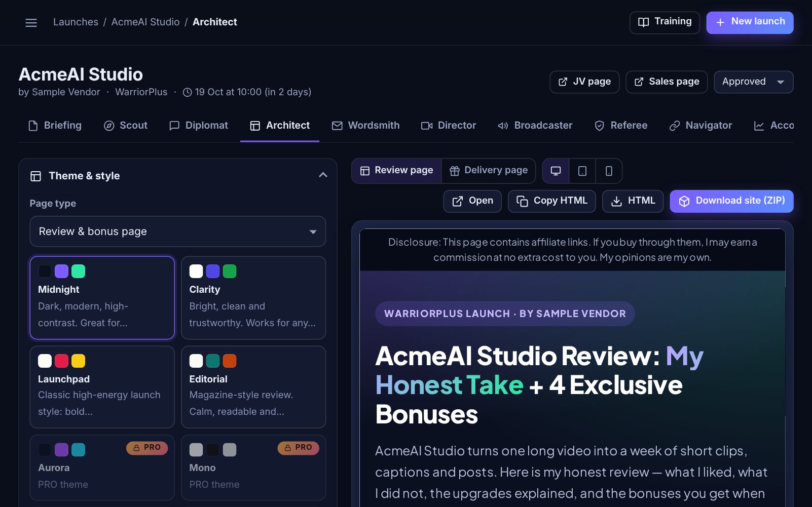812x507 pixels.
Task: Open the Sales page link
Action: (x=667, y=82)
